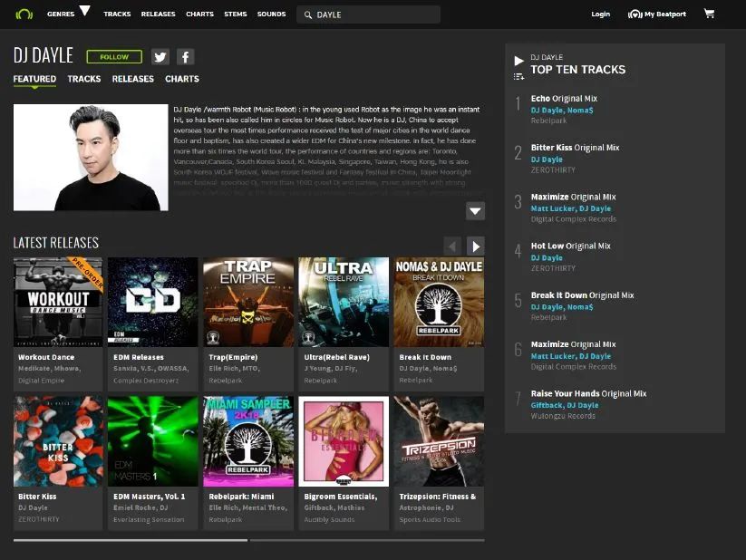Open Raise Your Hands Original Mix

pos(588,393)
